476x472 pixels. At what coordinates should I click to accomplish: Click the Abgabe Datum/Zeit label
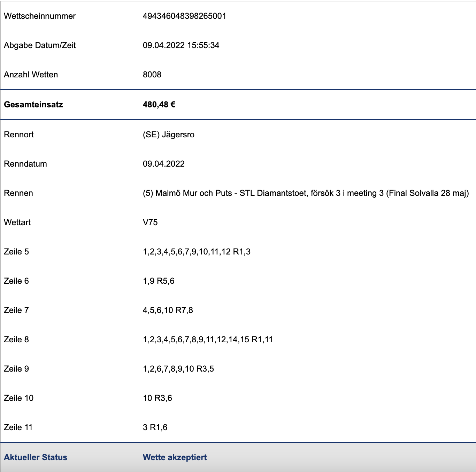pyautogui.click(x=40, y=45)
